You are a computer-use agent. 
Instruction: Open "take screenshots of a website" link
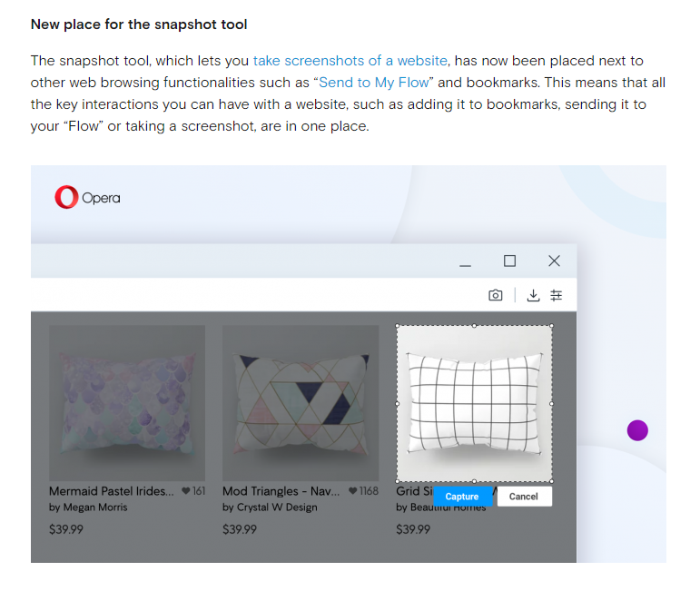(x=350, y=61)
